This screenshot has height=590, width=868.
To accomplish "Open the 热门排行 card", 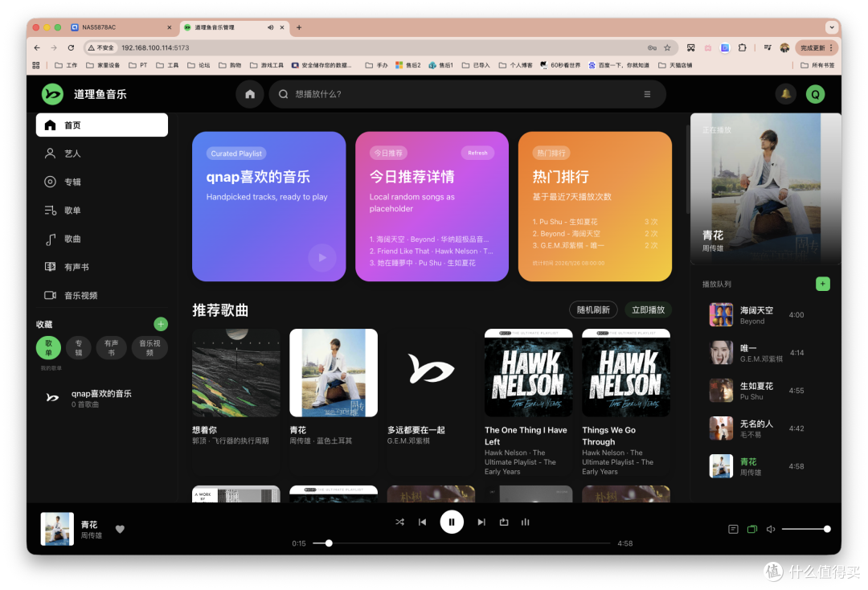I will click(595, 207).
